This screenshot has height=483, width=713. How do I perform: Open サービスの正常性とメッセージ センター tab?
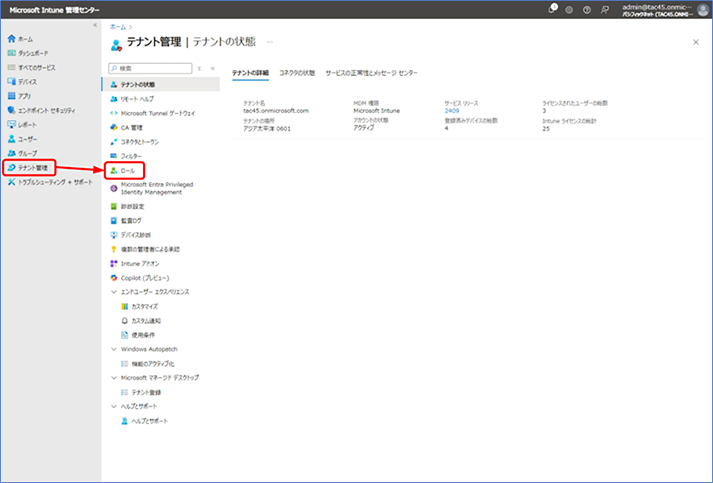(372, 73)
